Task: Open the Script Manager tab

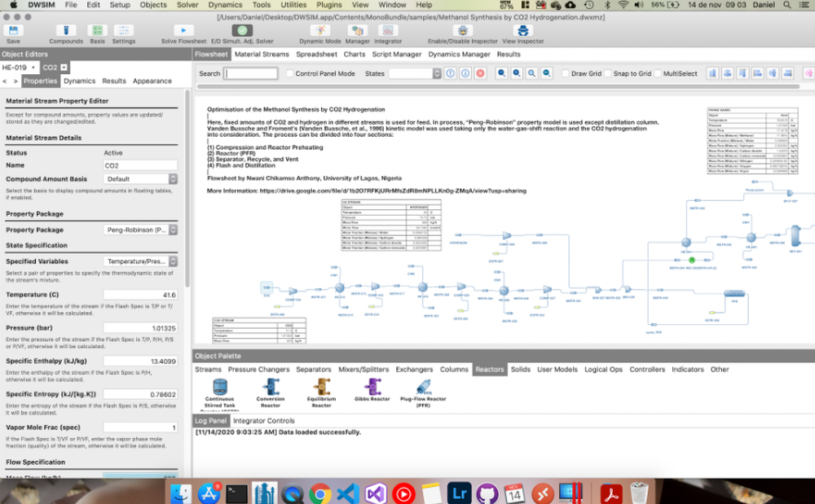Action: (397, 54)
